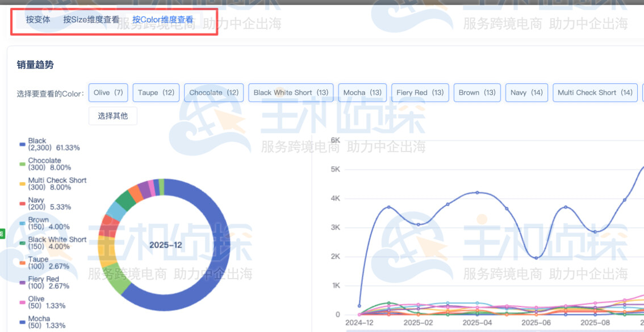Switch to the 按变体 tab
Screen dimensions: 644x332
pos(38,19)
